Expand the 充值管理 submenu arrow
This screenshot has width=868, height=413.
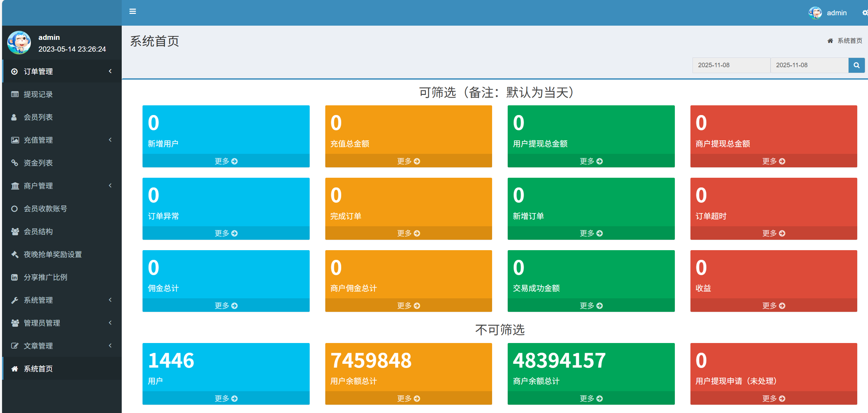[x=110, y=140]
